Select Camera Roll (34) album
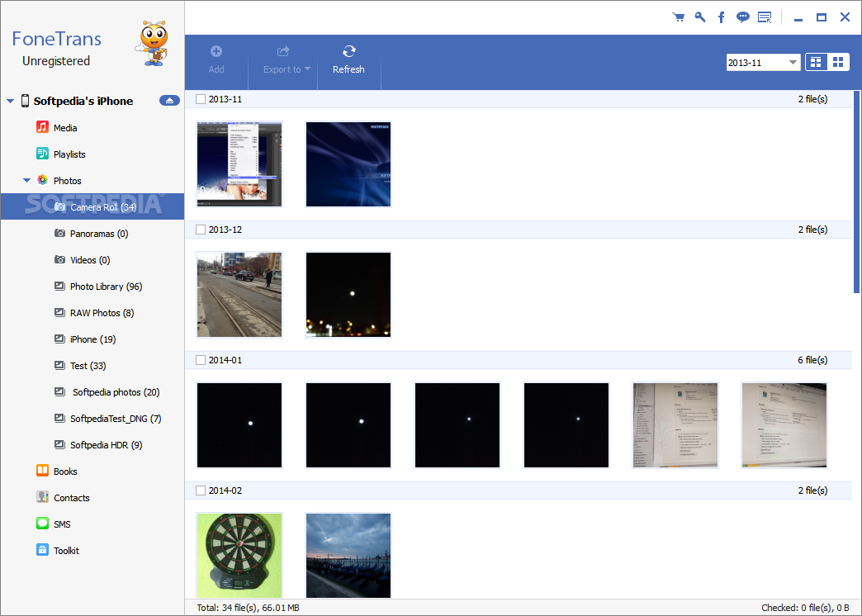Viewport: 862px width, 616px height. 92,206
